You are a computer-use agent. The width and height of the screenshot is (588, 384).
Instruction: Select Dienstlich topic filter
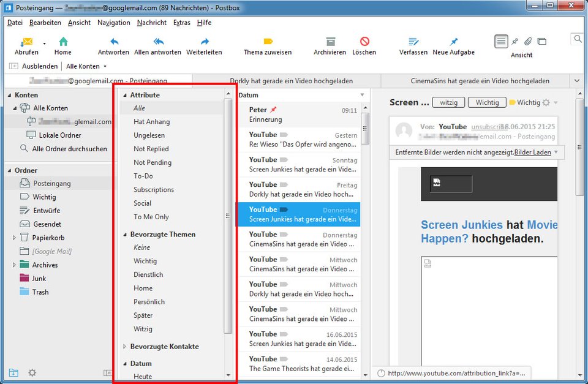click(x=148, y=274)
